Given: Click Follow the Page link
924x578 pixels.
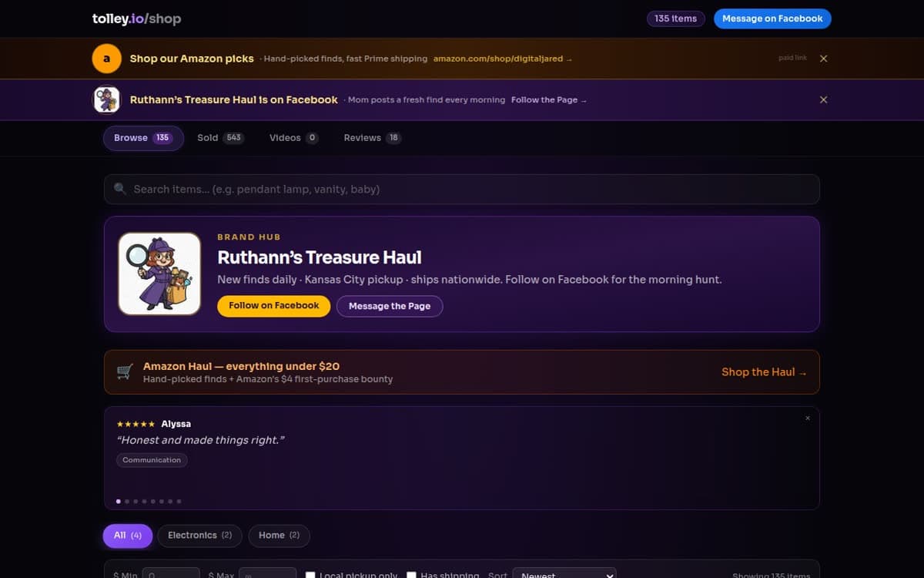Looking at the screenshot, I should pyautogui.click(x=548, y=100).
